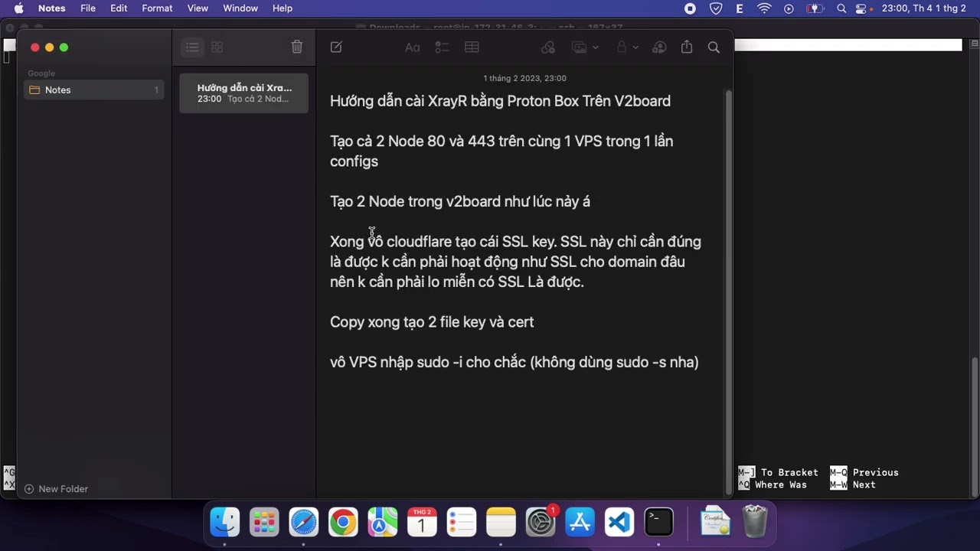
Task: Expand the lock note dropdown
Action: [635, 47]
